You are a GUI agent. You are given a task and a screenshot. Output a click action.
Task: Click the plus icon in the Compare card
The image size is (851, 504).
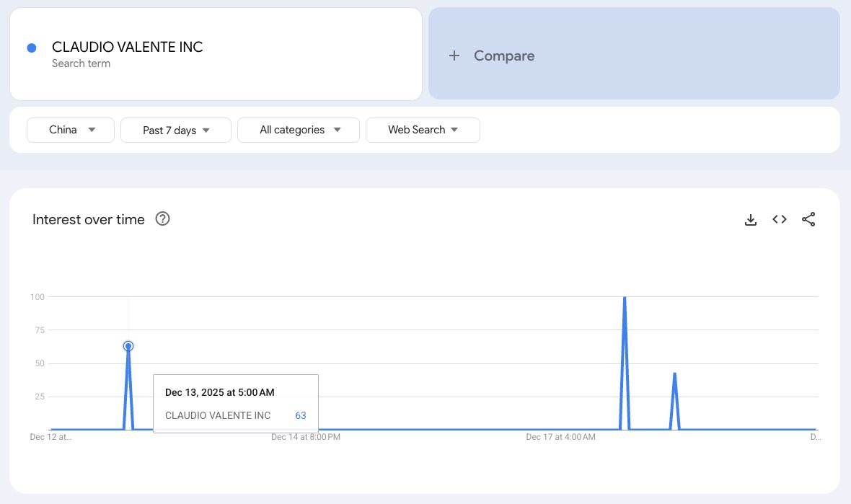[x=454, y=55]
